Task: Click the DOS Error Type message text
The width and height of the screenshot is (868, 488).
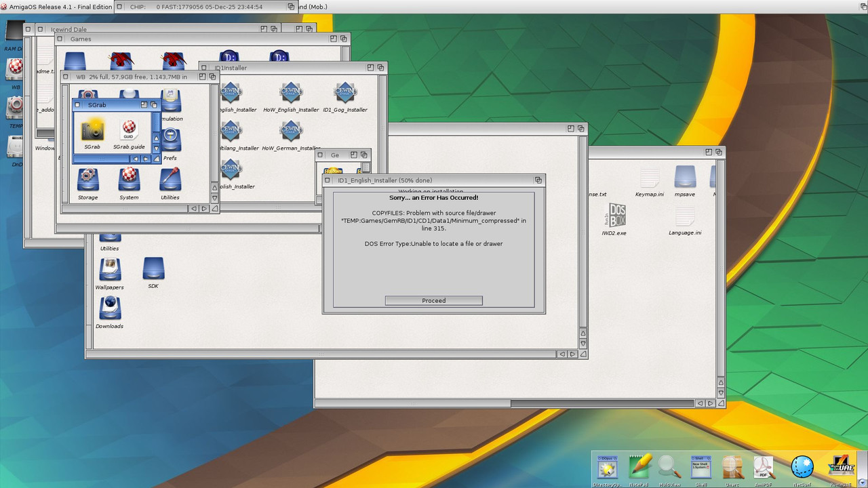Action: click(434, 244)
